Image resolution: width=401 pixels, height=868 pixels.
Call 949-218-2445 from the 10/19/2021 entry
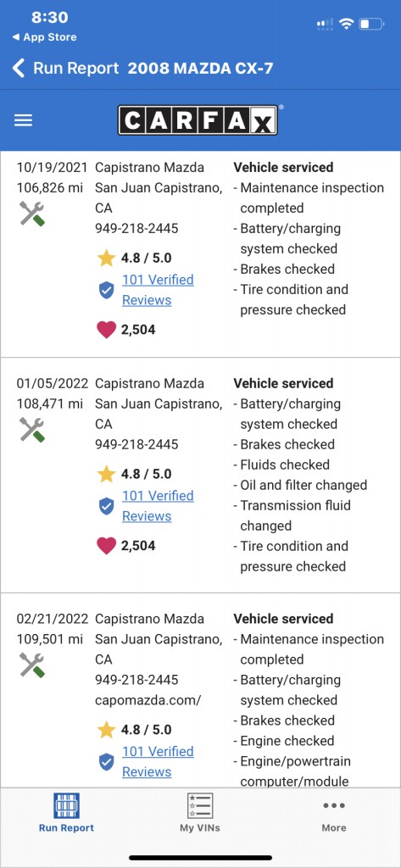click(136, 228)
